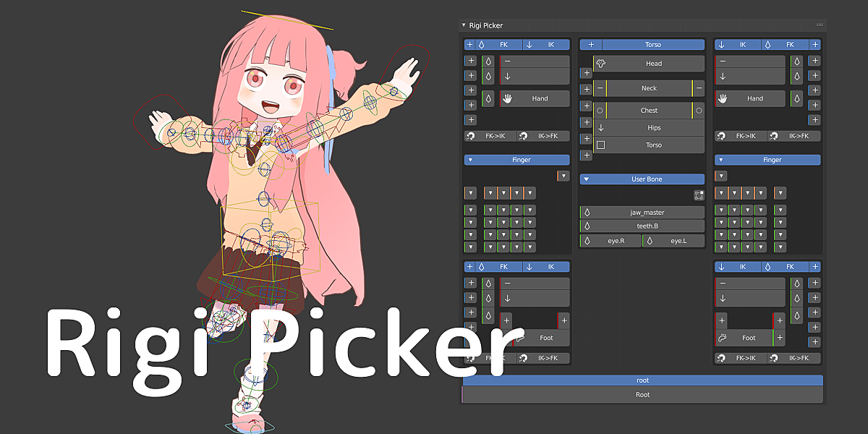Screen dimensions: 868x434
Task: Click the droplet icon on the eye.L button
Action: coord(651,241)
